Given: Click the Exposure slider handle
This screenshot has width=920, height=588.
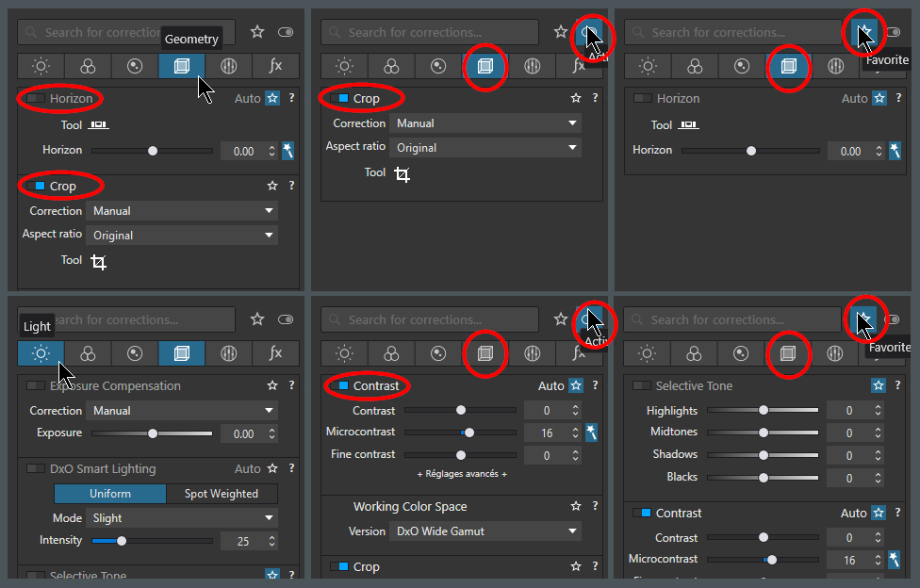Looking at the screenshot, I should tap(153, 433).
